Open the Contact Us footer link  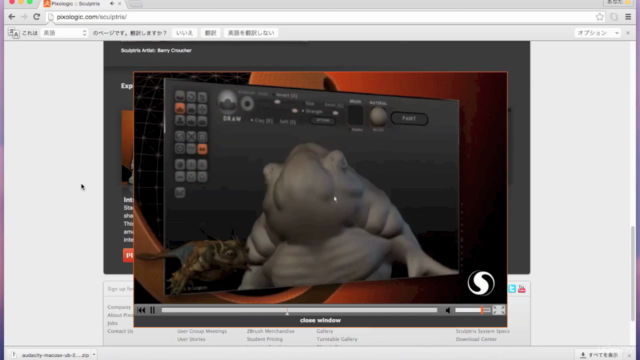point(120,331)
